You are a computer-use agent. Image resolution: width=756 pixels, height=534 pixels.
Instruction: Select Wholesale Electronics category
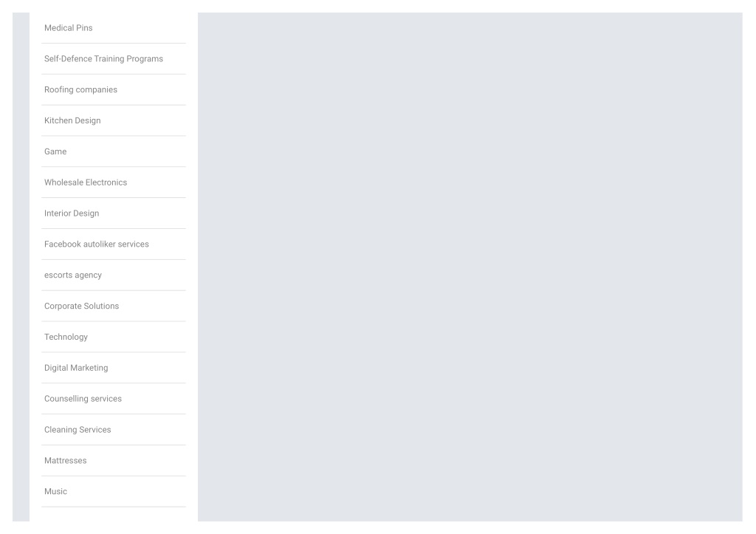point(86,182)
